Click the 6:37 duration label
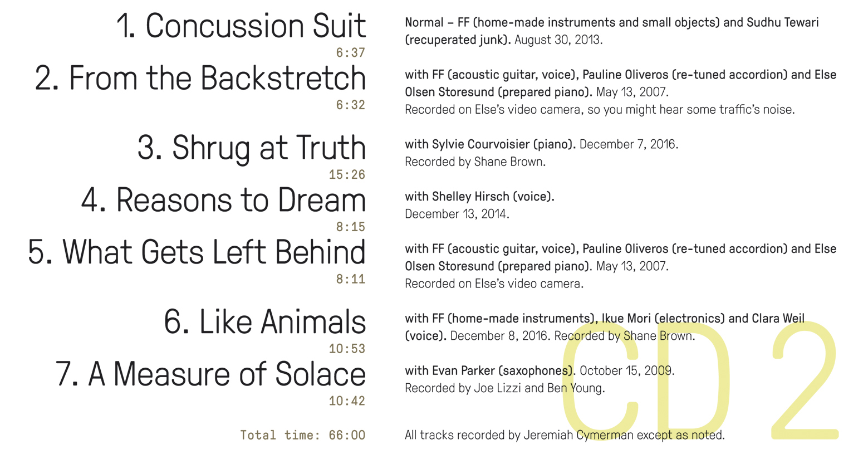 351,53
